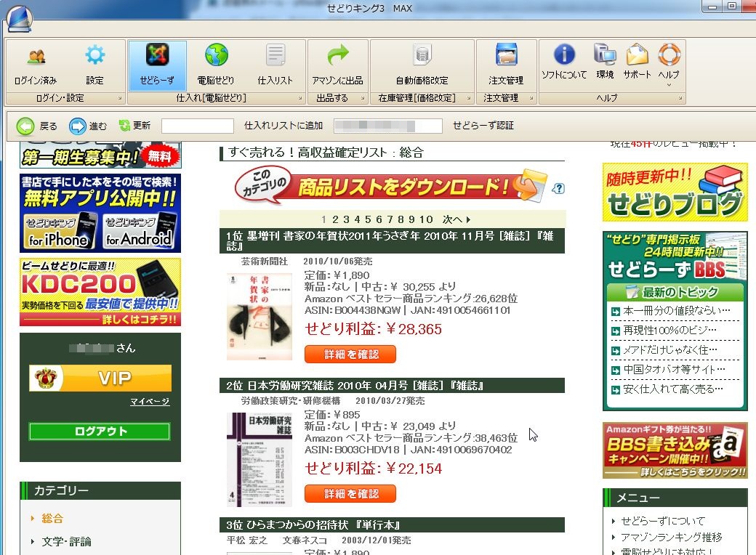Click 詳細を確認 for 日本労働研究雑誌
Image resolution: width=756 pixels, height=555 pixels.
350,494
